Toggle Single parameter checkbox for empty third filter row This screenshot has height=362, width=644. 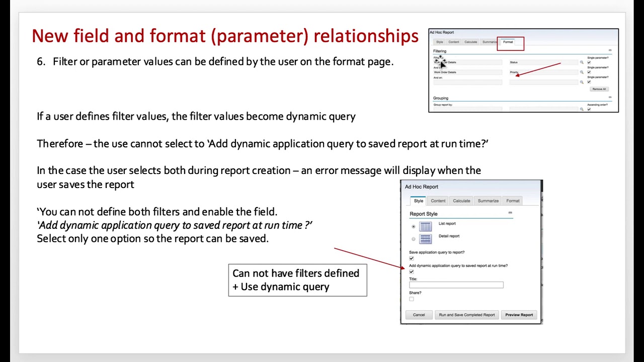coord(589,82)
